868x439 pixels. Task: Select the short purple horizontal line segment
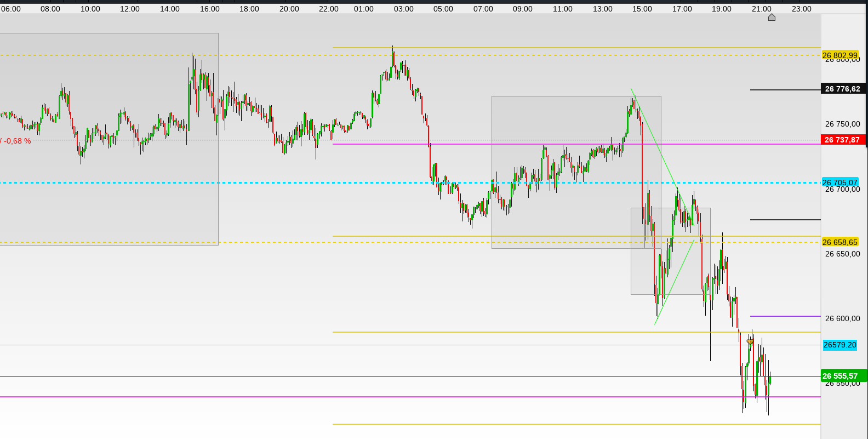point(785,316)
